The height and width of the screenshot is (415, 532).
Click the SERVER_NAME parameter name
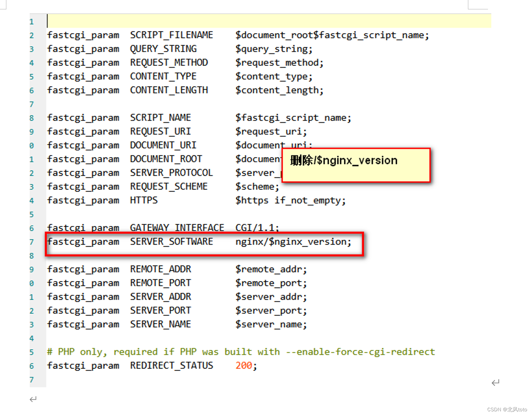click(x=160, y=324)
